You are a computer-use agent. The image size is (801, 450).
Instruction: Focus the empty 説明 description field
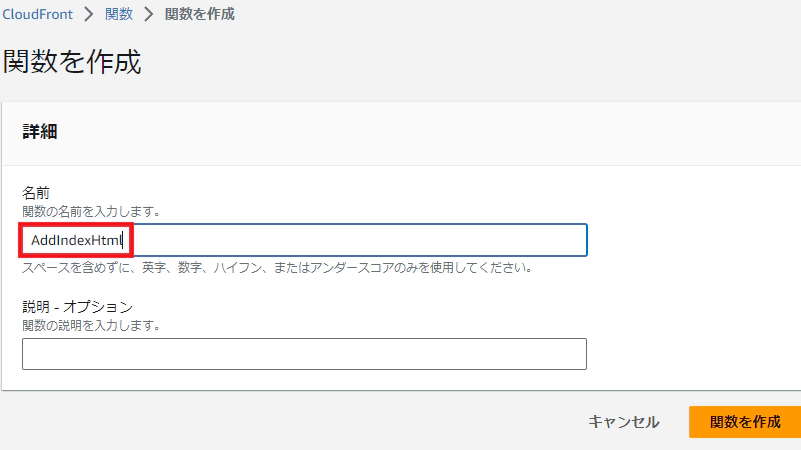tap(304, 354)
